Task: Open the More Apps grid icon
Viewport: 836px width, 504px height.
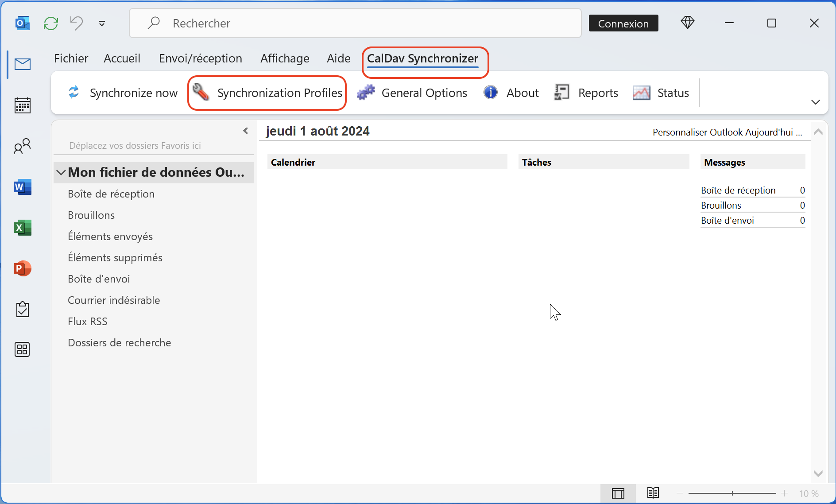Action: (x=22, y=349)
